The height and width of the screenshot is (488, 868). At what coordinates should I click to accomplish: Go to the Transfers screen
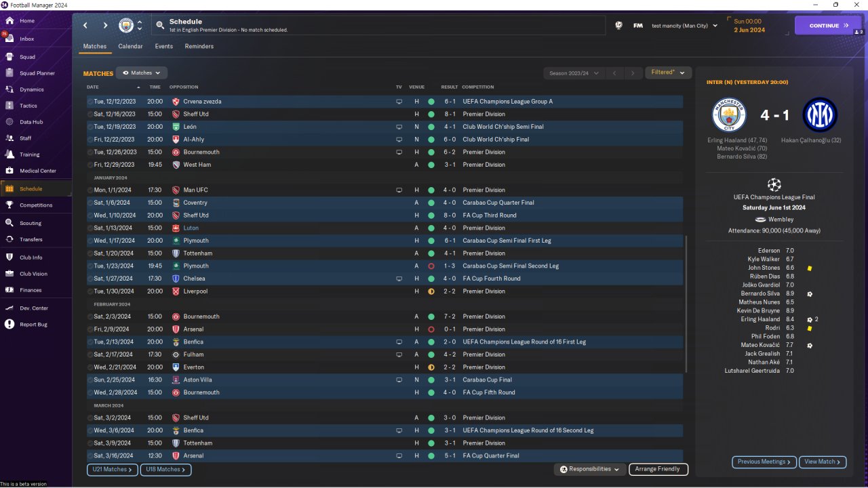click(31, 239)
